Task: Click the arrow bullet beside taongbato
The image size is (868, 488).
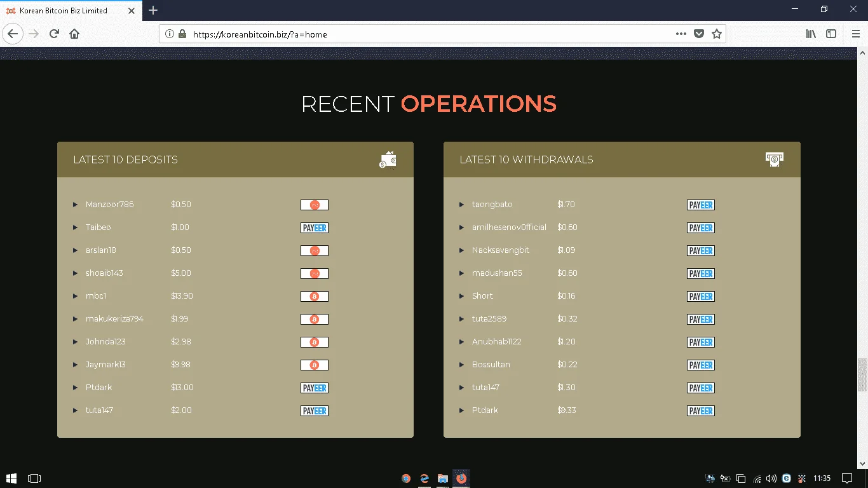Action: (461, 205)
